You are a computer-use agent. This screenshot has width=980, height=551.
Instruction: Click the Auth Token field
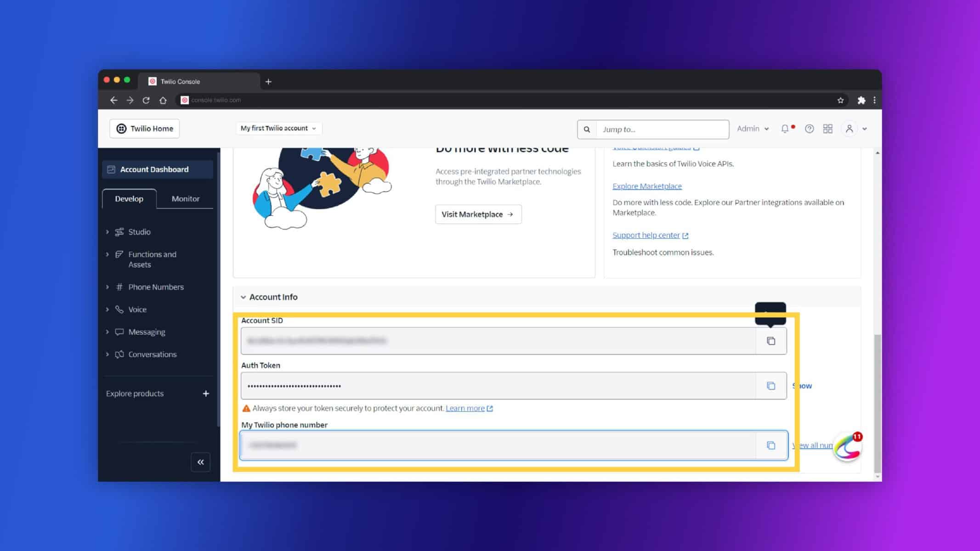tap(498, 386)
